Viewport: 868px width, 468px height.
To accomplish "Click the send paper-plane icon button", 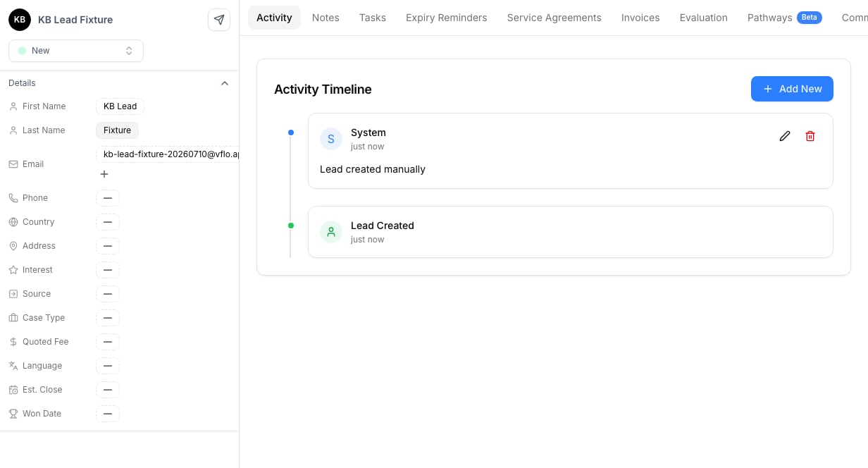I will [219, 20].
